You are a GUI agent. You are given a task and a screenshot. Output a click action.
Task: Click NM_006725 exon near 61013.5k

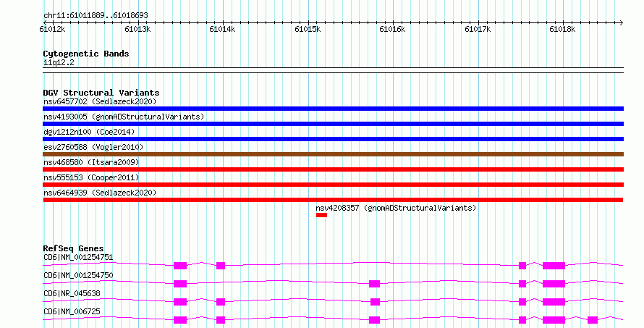coord(180,320)
